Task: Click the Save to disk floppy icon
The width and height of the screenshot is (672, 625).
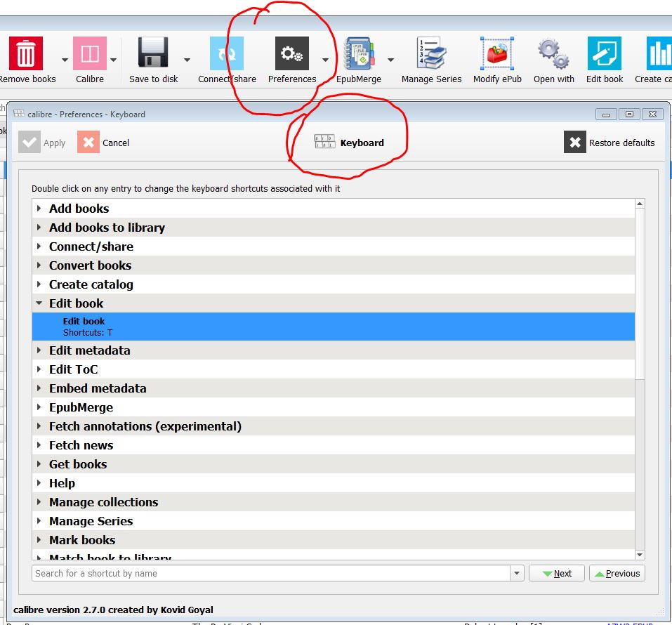Action: 153,53
